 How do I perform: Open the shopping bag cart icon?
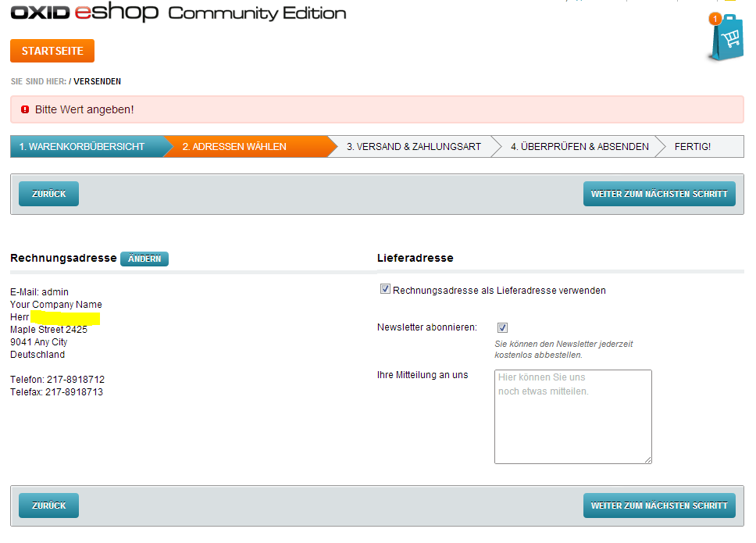(x=726, y=39)
